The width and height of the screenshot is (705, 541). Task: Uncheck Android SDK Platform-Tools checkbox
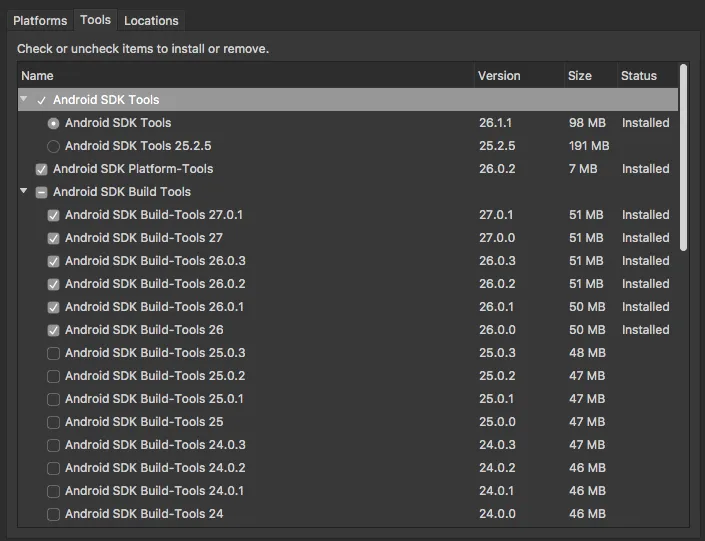[41, 170]
